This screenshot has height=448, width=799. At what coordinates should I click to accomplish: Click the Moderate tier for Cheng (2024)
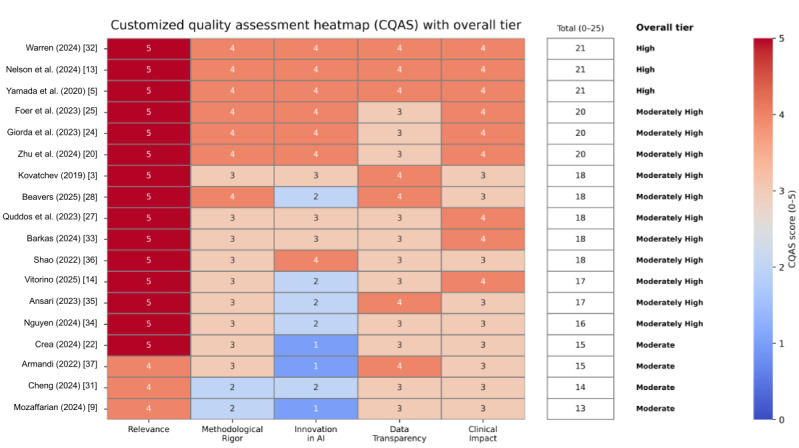point(655,387)
